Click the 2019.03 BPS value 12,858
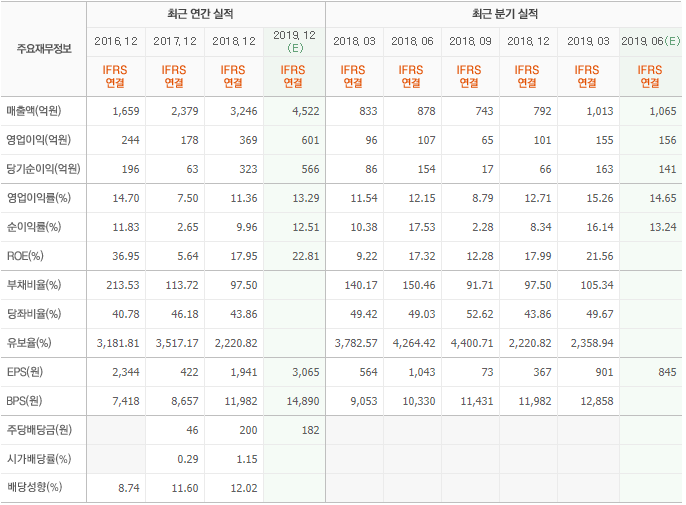The height and width of the screenshot is (505, 686). coord(597,401)
